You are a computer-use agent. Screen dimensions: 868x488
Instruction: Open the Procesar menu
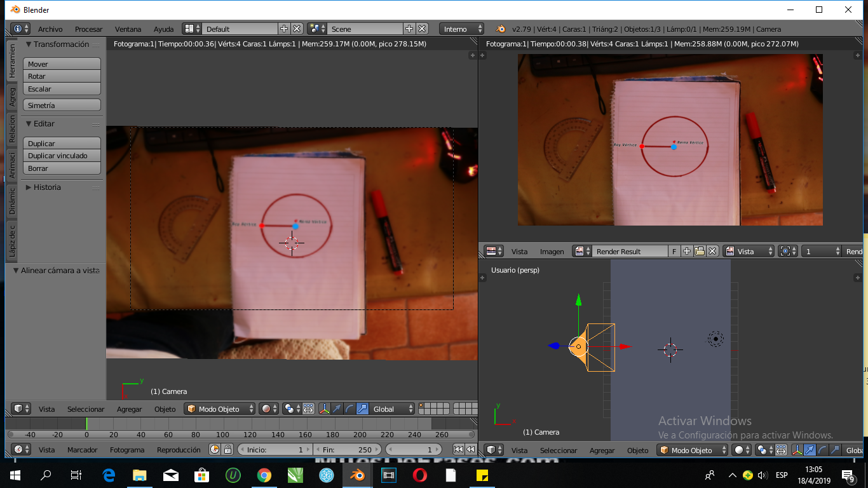[x=88, y=29]
